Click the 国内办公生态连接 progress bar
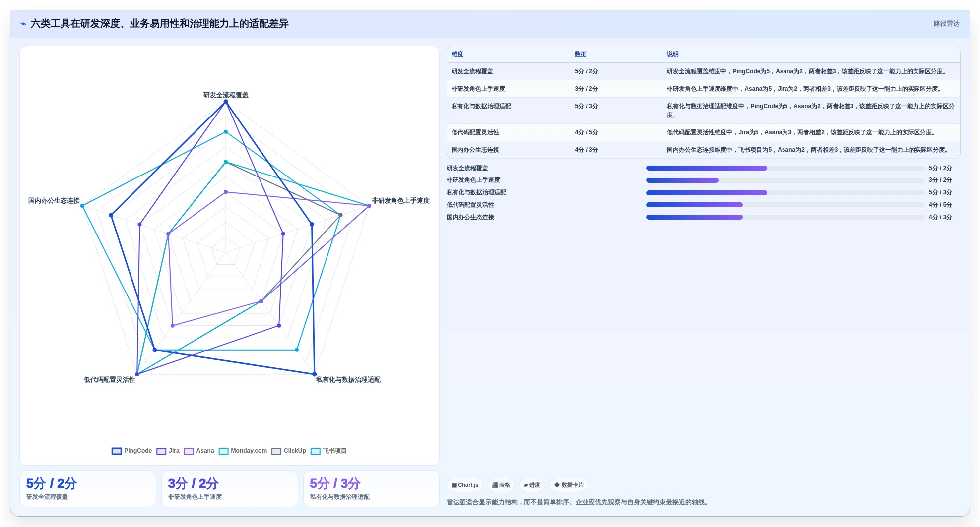980x527 pixels. pos(785,217)
